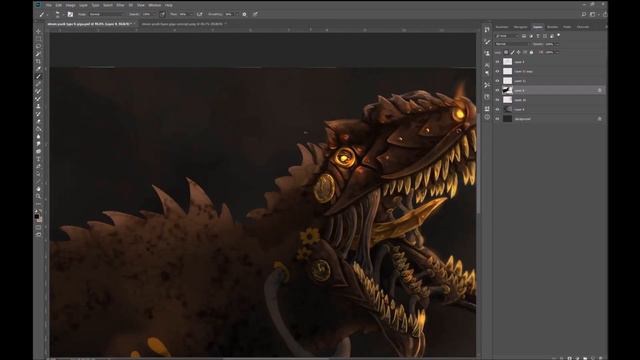
Task: Select the Move tool
Action: coord(38,31)
